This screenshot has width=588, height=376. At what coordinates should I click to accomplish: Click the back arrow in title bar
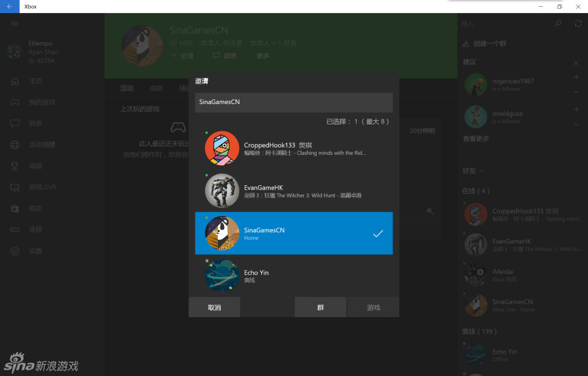tap(9, 6)
